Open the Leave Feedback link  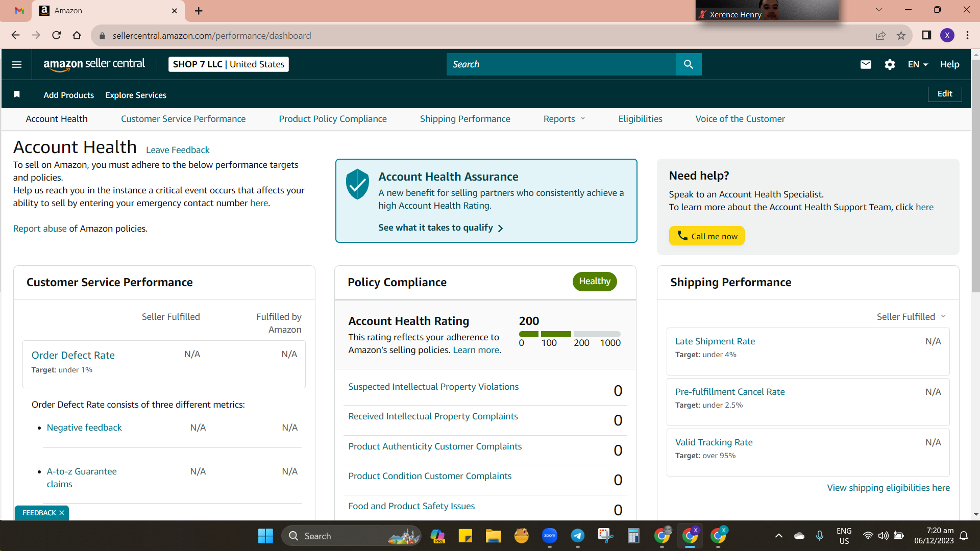click(178, 150)
